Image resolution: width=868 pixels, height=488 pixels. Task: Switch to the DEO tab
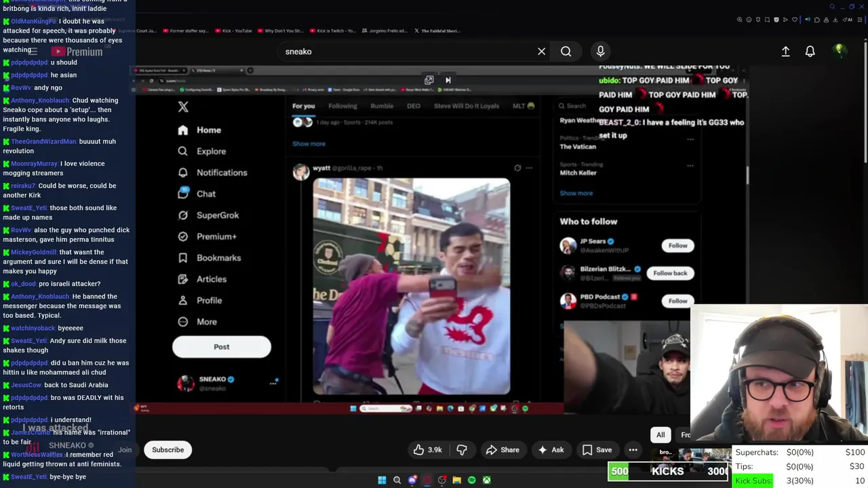414,106
